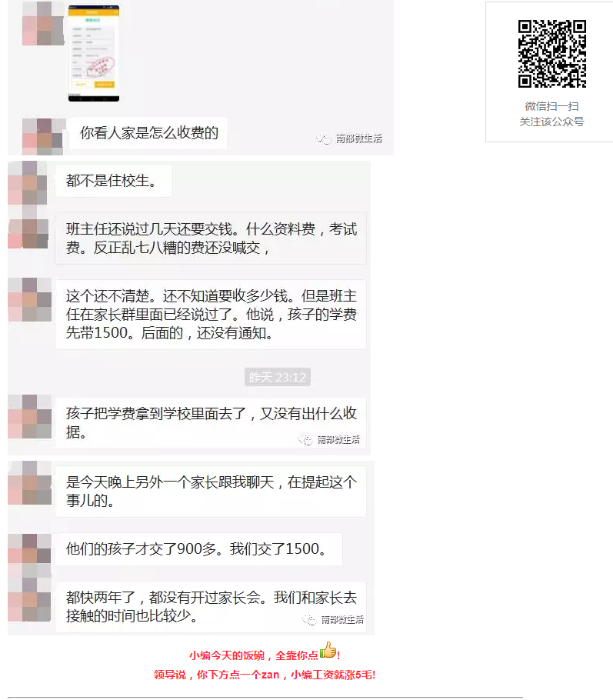613x700 pixels.
Task: Click the thumbs-up emoji icon
Action: click(328, 650)
